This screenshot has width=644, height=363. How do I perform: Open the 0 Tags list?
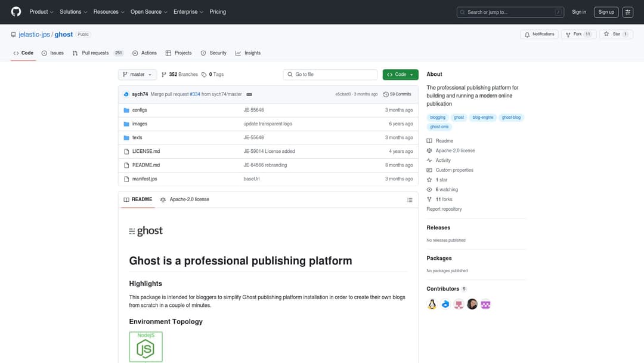coord(213,75)
